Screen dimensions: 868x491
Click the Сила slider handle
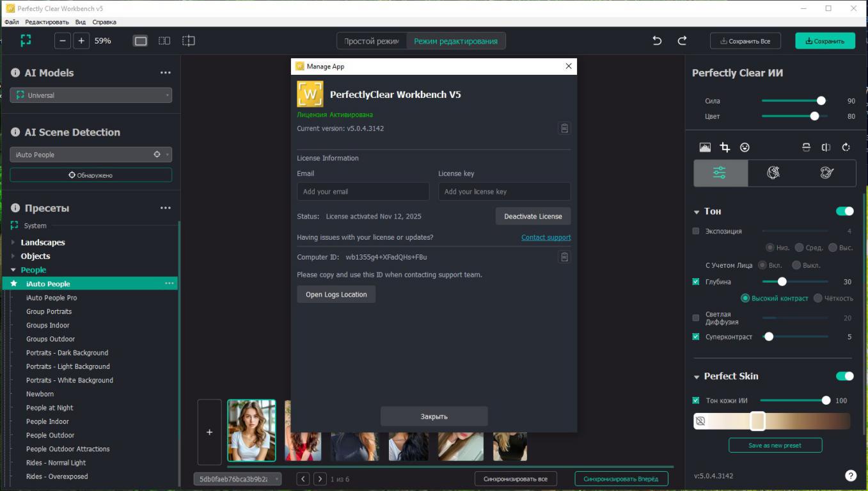point(821,101)
